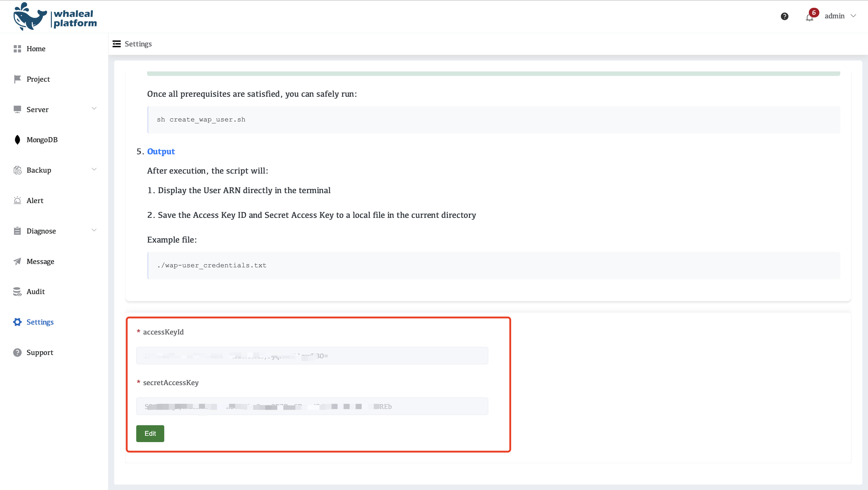Click the accessKeyId input field

[312, 356]
